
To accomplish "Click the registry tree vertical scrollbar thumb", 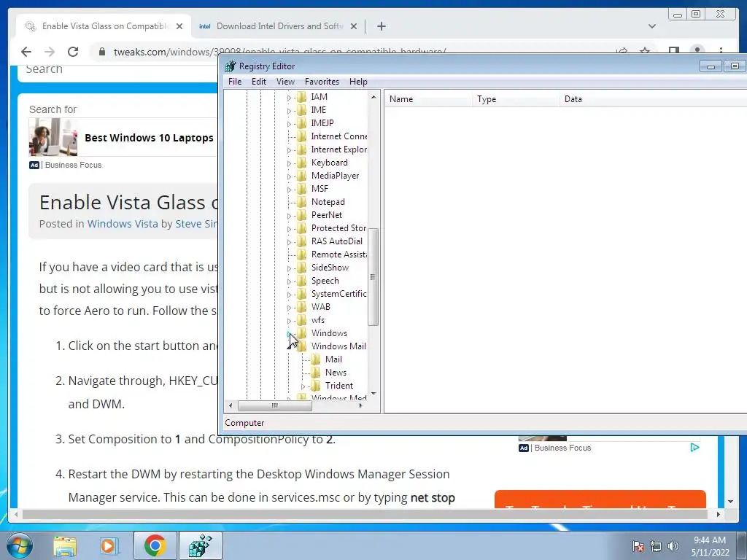I will pyautogui.click(x=373, y=276).
